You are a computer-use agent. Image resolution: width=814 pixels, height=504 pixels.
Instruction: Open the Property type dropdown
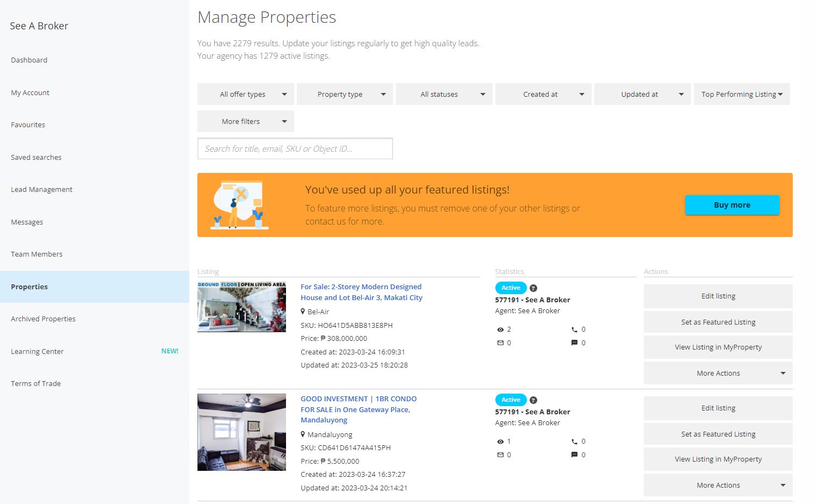(345, 94)
